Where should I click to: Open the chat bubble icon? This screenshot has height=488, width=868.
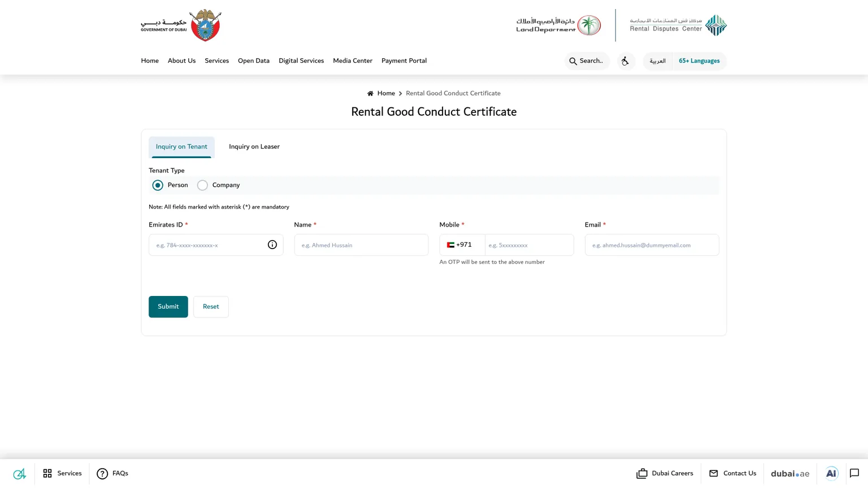[x=854, y=473]
